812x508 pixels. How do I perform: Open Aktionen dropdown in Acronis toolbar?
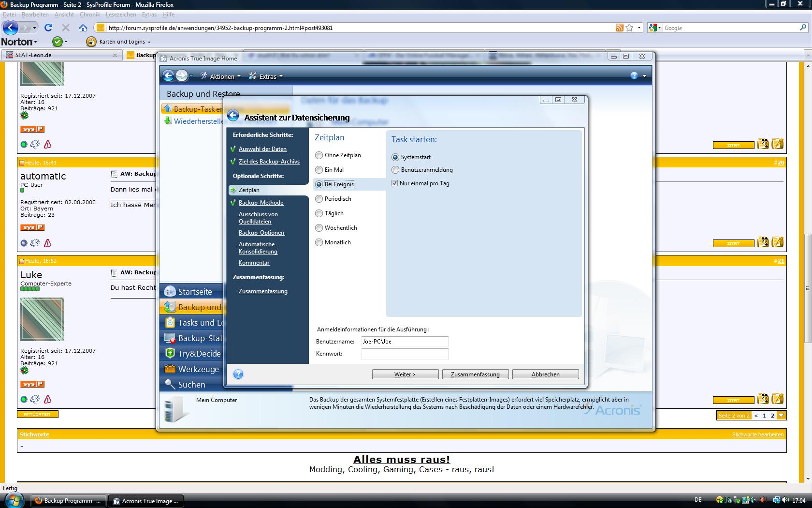[220, 76]
